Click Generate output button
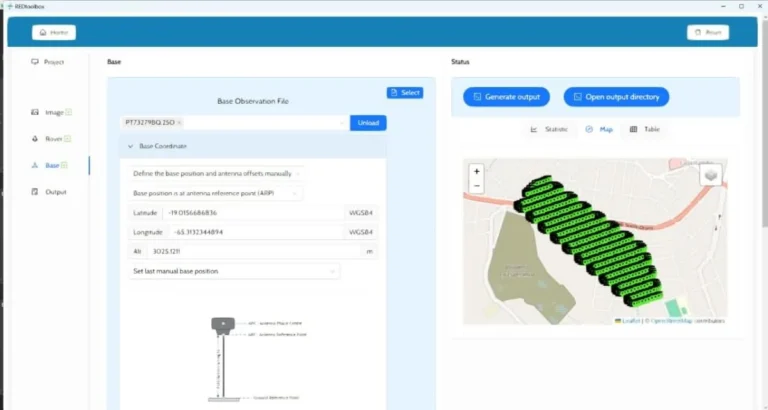The width and height of the screenshot is (768, 410). pos(506,97)
